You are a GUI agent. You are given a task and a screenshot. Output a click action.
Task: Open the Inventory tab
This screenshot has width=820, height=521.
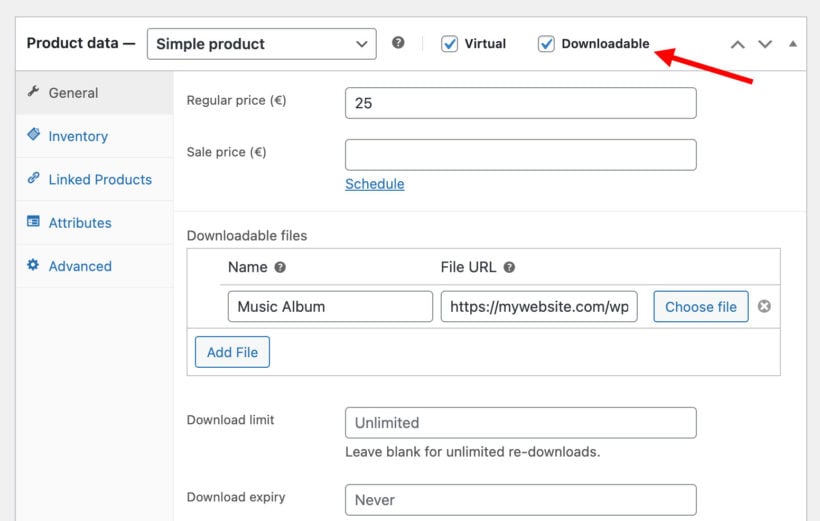(94, 136)
